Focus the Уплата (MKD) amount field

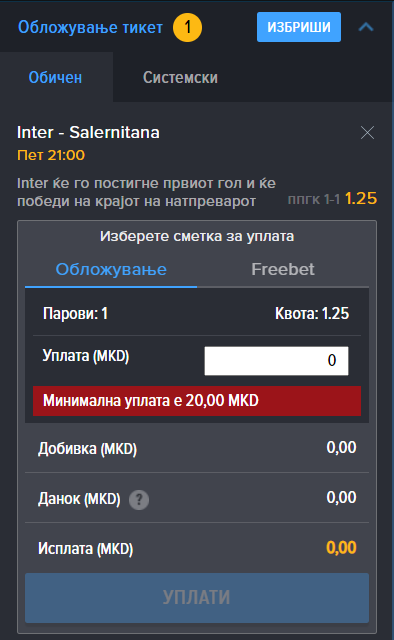point(276,361)
